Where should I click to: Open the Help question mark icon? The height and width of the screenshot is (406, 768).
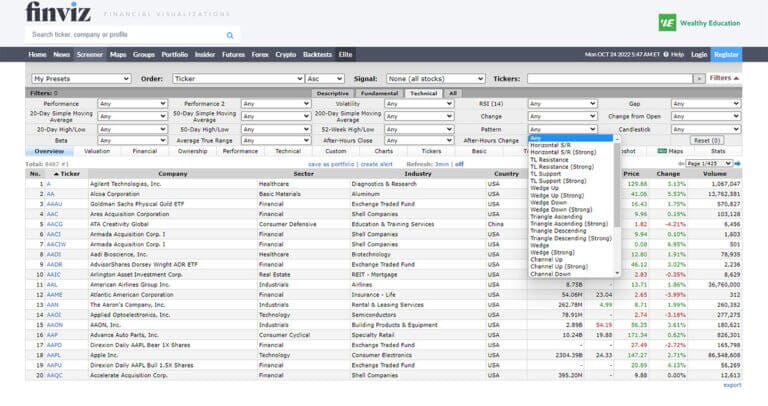[666, 54]
